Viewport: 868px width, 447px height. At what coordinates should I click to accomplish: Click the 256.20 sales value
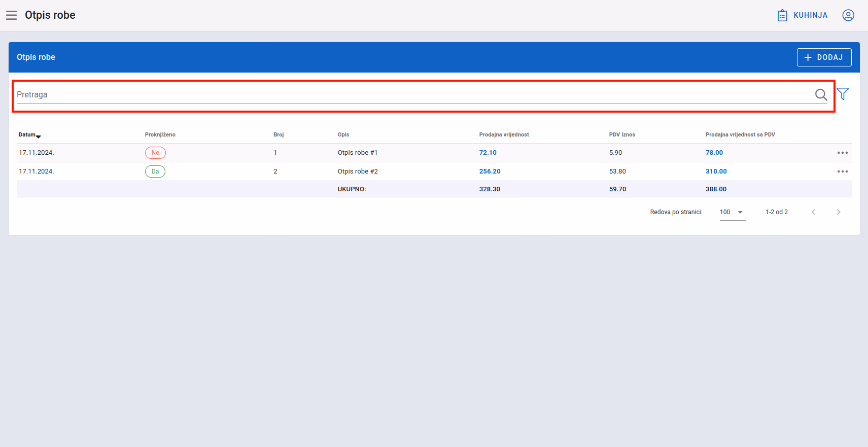[x=490, y=171]
